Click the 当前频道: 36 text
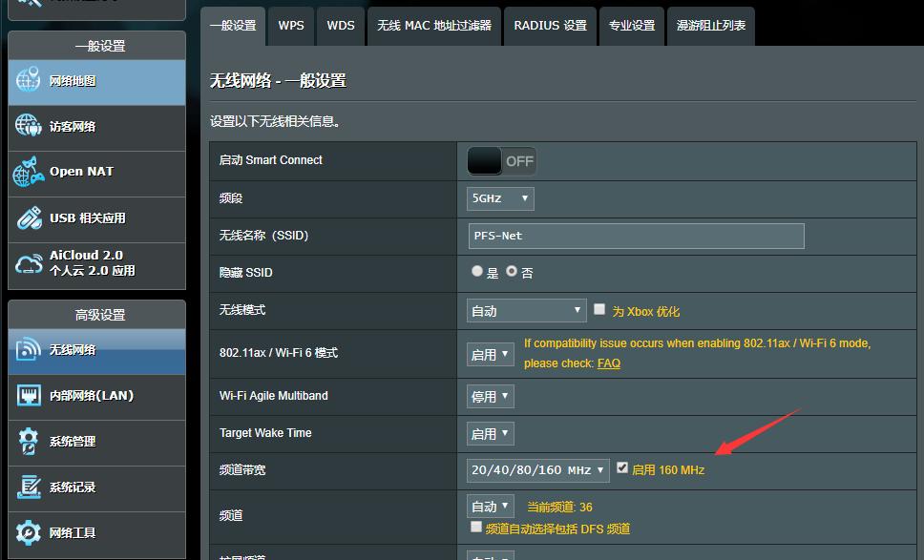Viewport: 924px width, 560px height. pos(559,507)
